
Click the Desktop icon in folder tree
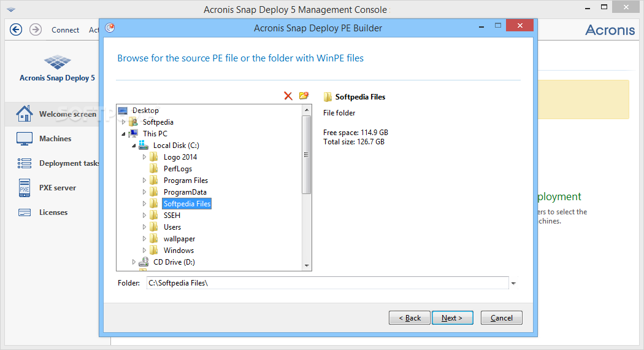(x=123, y=111)
